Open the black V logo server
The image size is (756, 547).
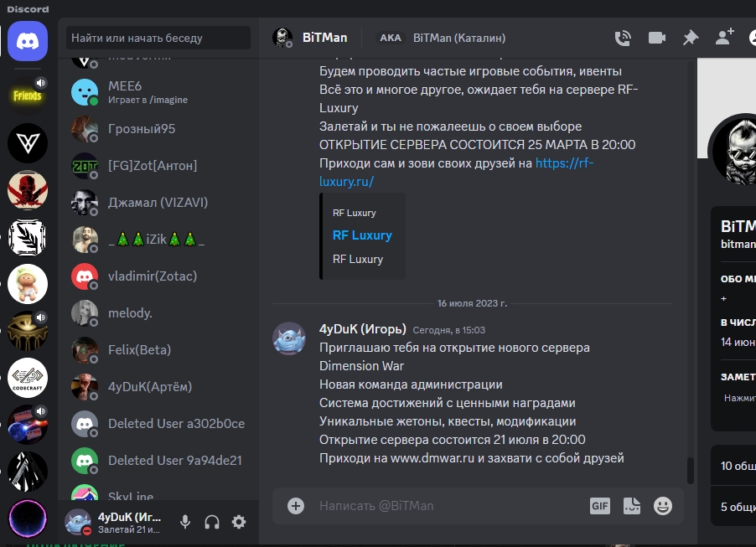(x=28, y=142)
